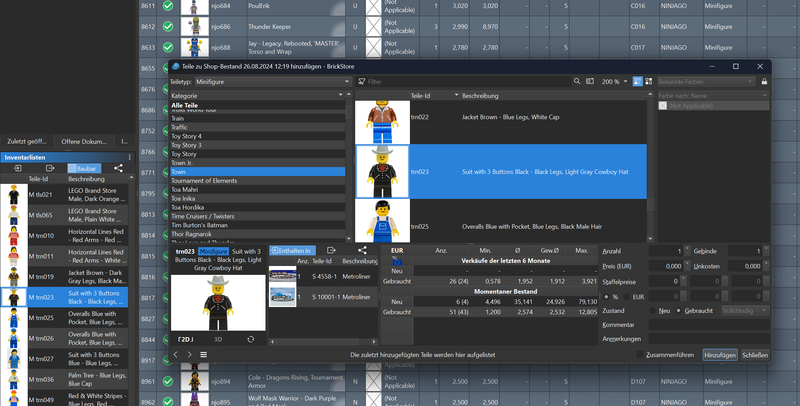
Task: Select set S 4558-1 Metroliner row
Action: pyautogui.click(x=323, y=276)
